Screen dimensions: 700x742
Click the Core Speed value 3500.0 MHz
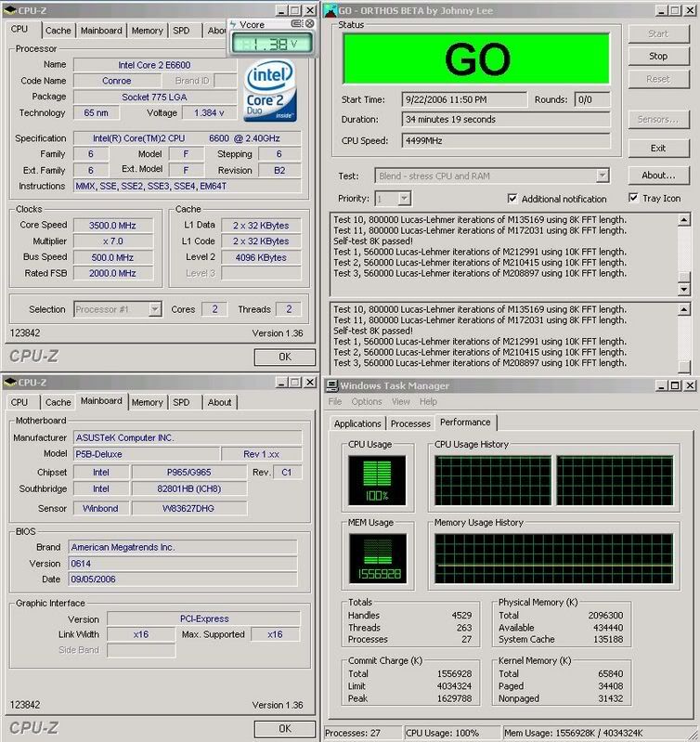(112, 226)
